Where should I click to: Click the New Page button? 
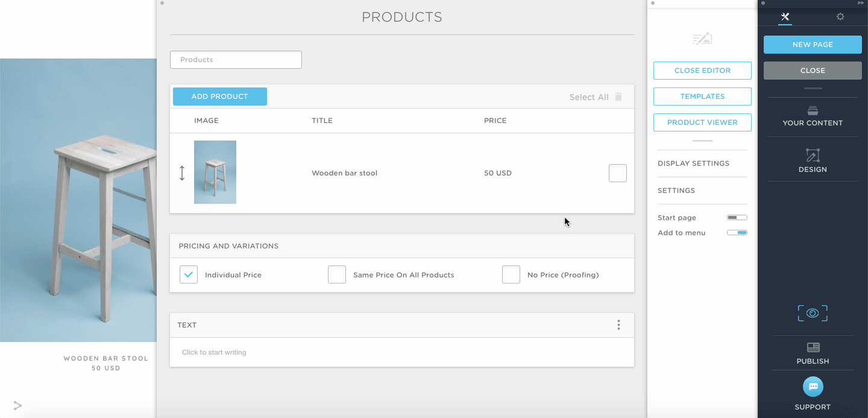pos(813,45)
